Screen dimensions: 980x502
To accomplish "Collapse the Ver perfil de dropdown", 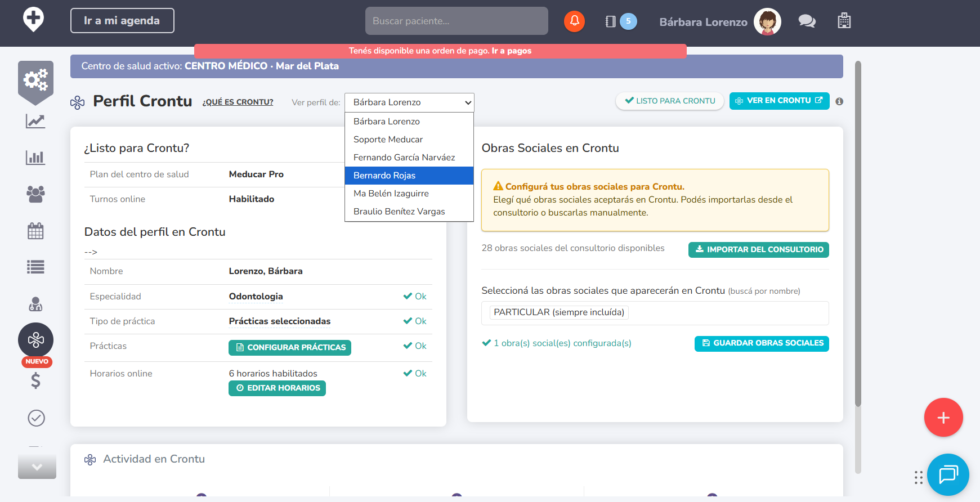I will click(409, 102).
